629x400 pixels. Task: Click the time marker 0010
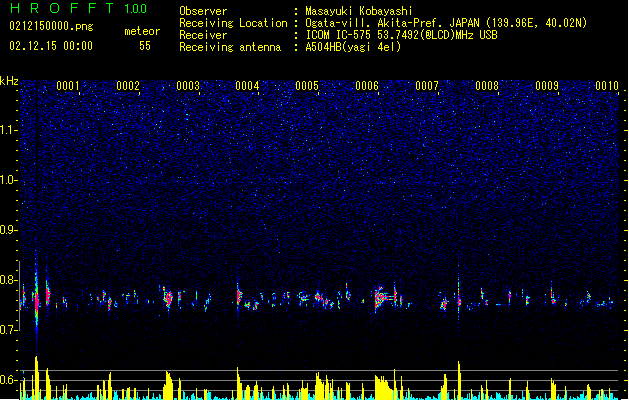pos(607,86)
